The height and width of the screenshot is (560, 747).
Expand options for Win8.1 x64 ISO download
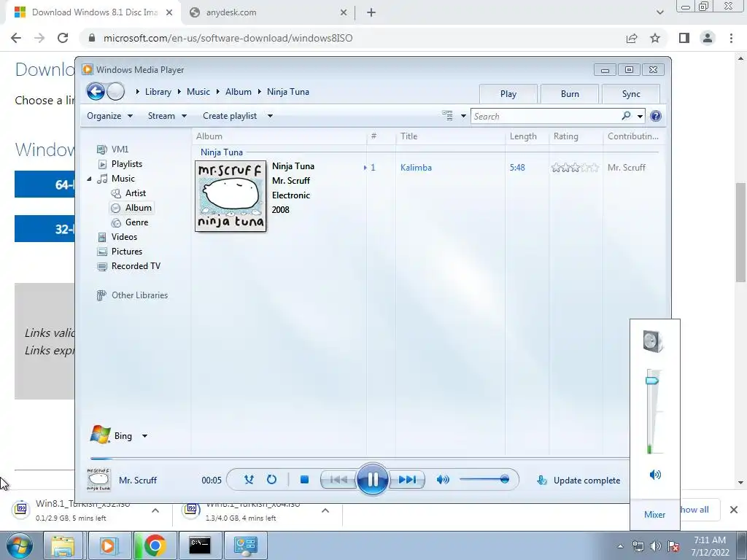coord(325,510)
